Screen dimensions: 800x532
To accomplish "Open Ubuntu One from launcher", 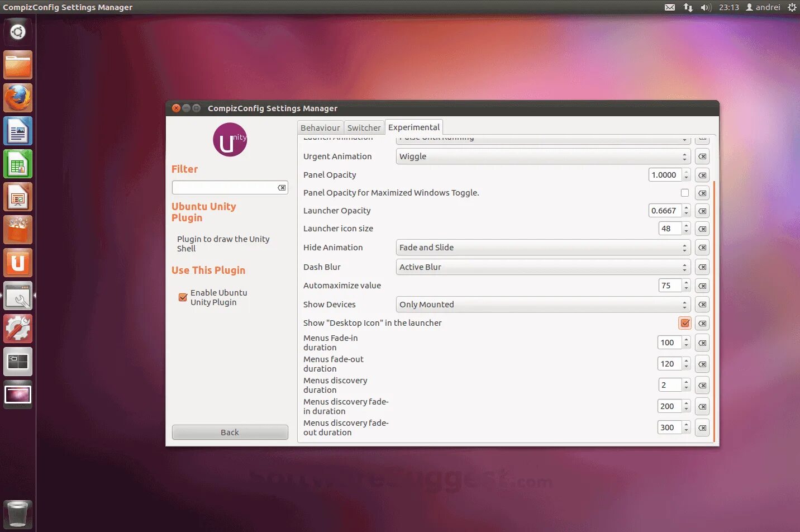I will (18, 263).
